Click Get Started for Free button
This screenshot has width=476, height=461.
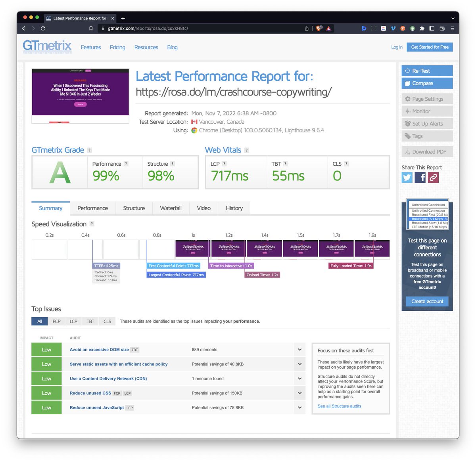tap(430, 47)
